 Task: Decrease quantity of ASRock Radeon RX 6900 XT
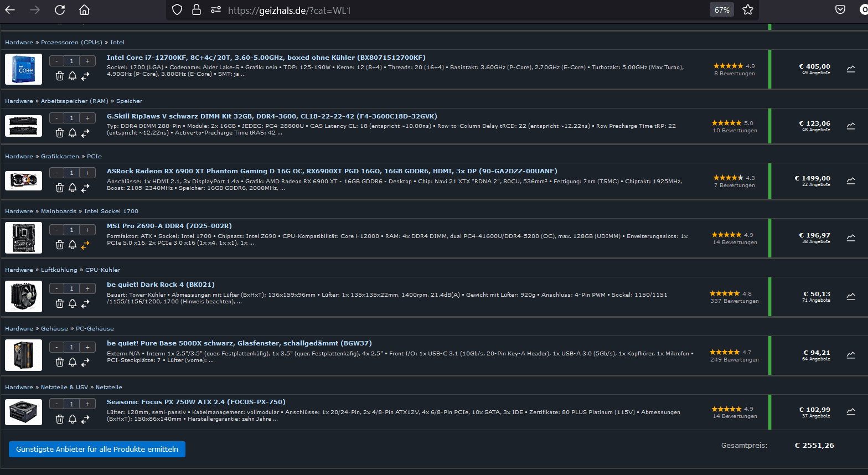tap(56, 173)
